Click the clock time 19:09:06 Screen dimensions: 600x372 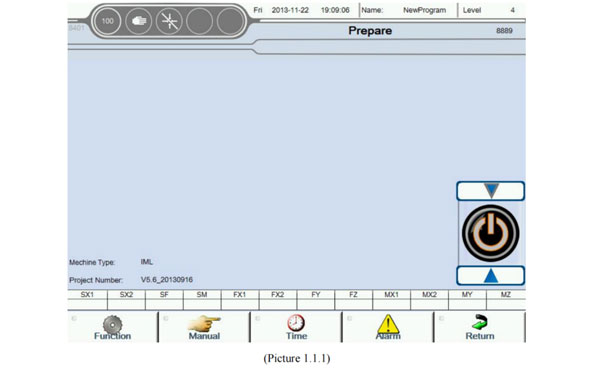point(335,10)
